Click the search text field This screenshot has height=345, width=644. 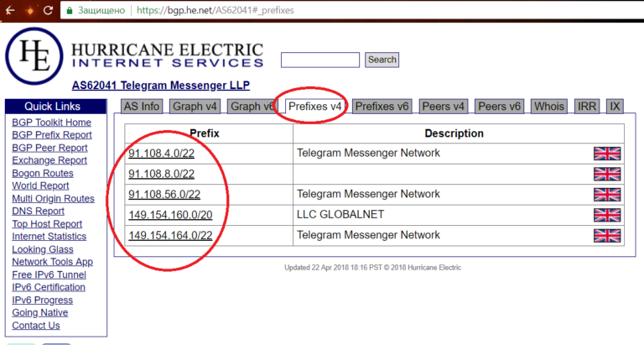point(320,60)
